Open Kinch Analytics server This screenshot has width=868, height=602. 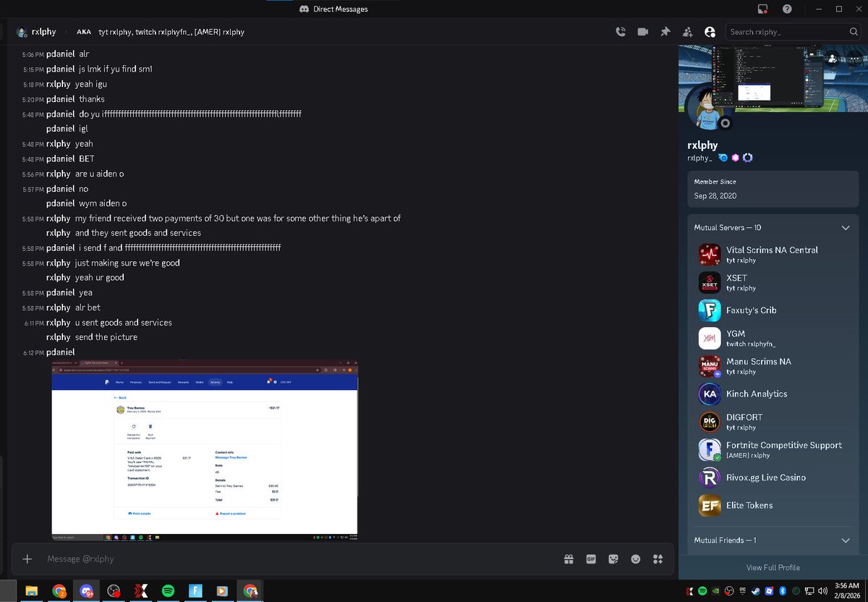coord(773,394)
